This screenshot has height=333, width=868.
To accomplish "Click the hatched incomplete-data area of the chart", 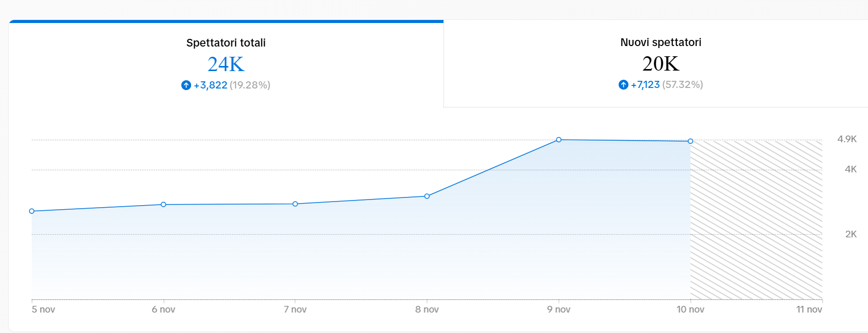I will (x=756, y=220).
